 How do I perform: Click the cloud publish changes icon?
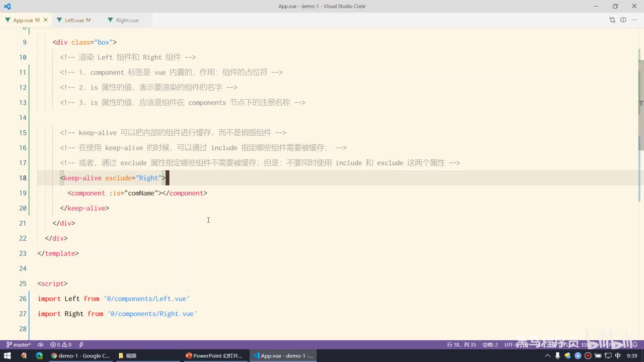(x=40, y=345)
